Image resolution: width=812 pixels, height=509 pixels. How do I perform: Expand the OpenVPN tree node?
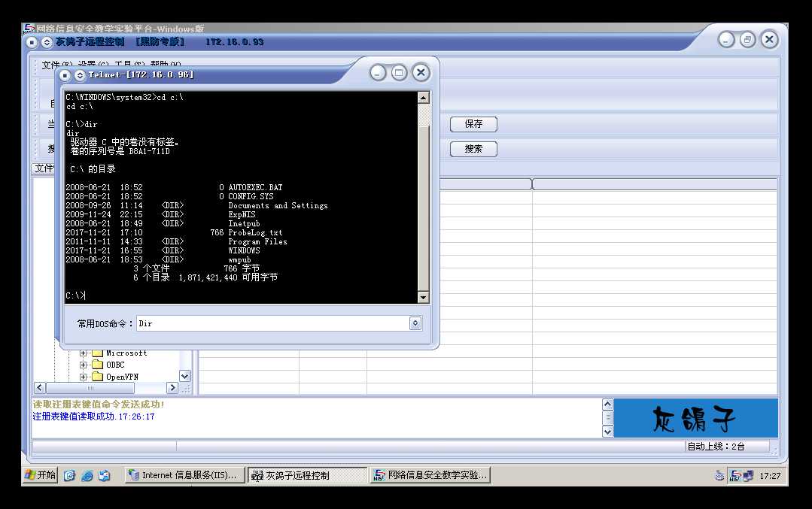coord(83,377)
